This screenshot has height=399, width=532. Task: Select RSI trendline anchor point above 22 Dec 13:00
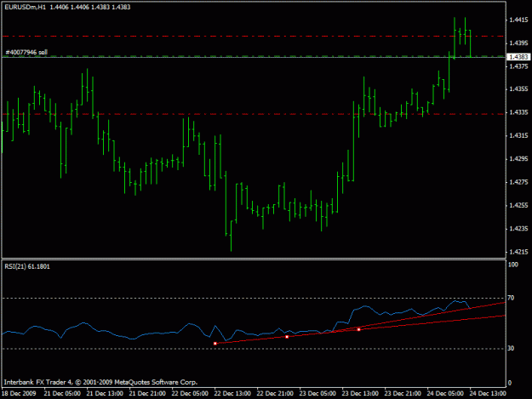click(215, 344)
